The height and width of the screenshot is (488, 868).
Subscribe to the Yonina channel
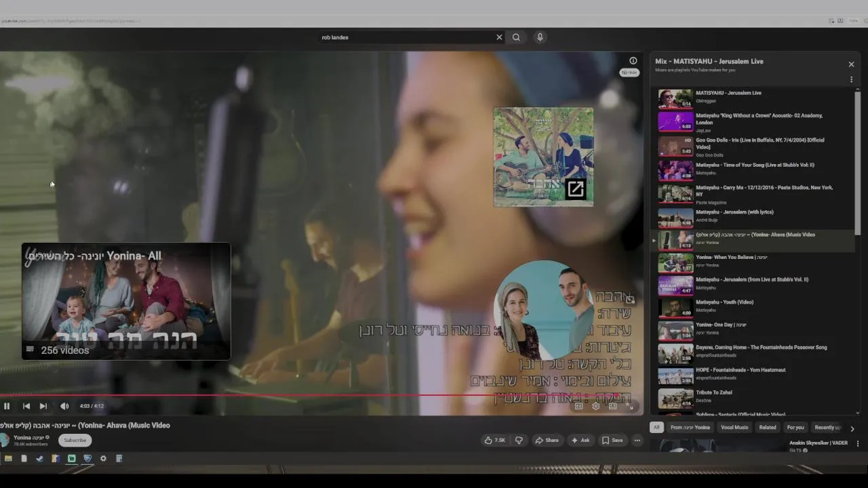(75, 441)
